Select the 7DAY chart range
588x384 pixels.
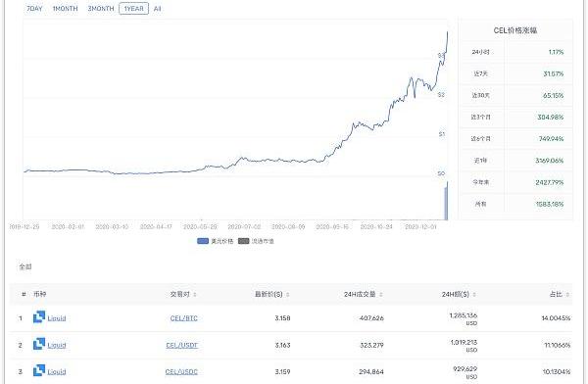34,8
